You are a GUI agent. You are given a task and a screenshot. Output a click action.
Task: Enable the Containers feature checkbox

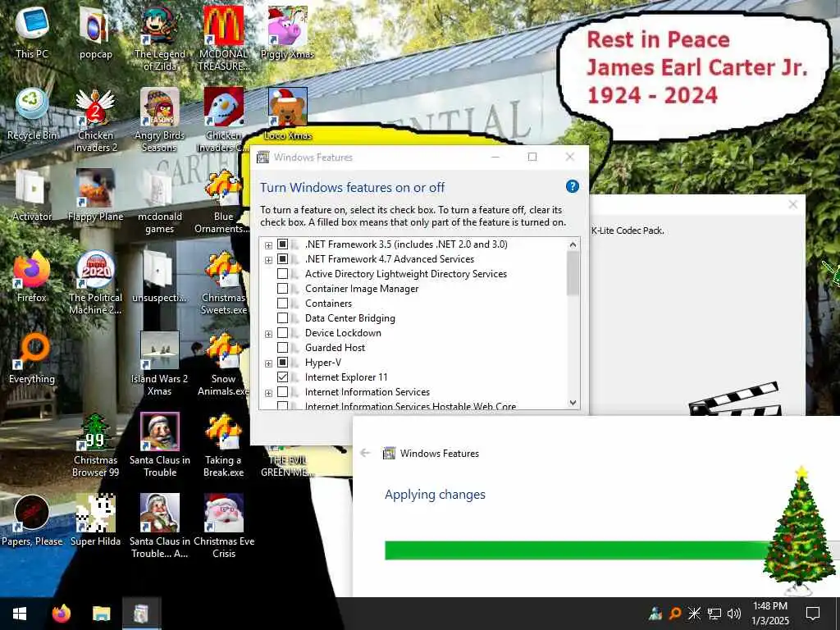pos(282,304)
